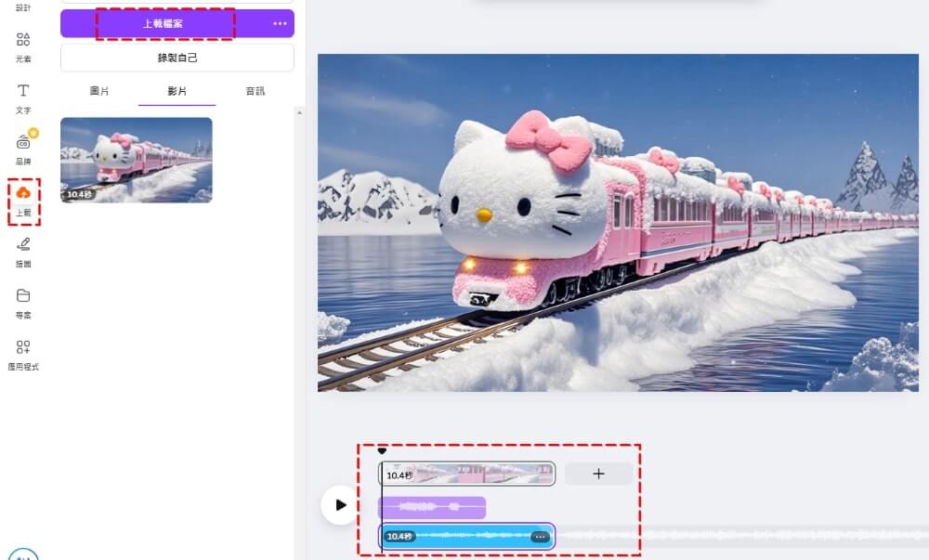Open the 品牌 panel

point(23,150)
